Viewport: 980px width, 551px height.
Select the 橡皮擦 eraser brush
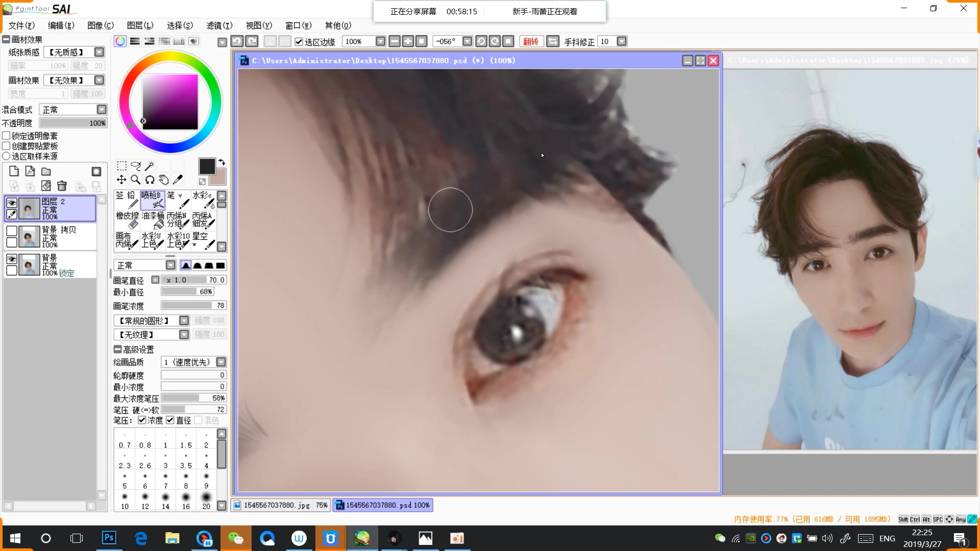coord(127,220)
